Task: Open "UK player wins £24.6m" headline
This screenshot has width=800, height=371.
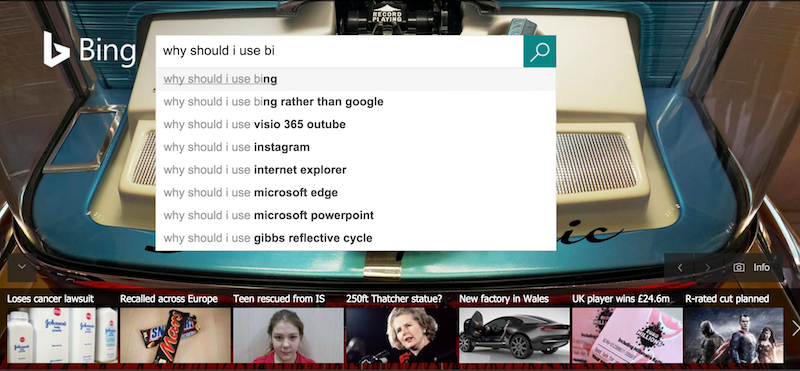Action: 621,299
